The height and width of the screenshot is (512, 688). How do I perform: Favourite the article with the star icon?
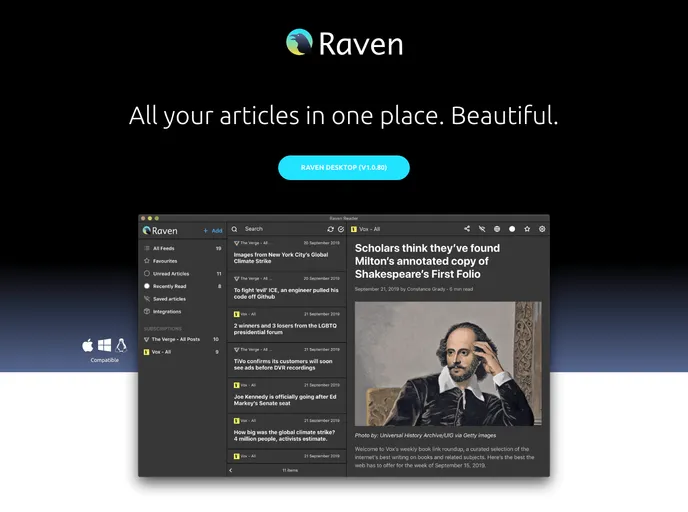coord(527,229)
